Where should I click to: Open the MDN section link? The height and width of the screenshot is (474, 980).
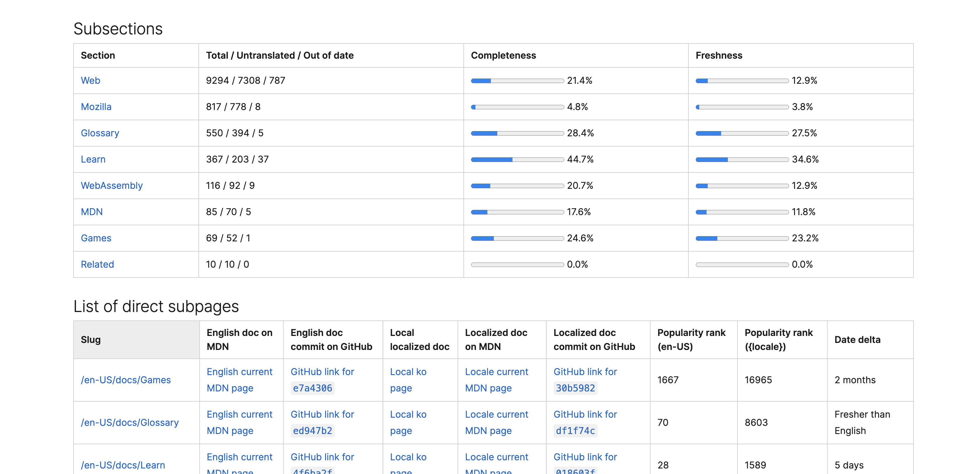coord(92,212)
